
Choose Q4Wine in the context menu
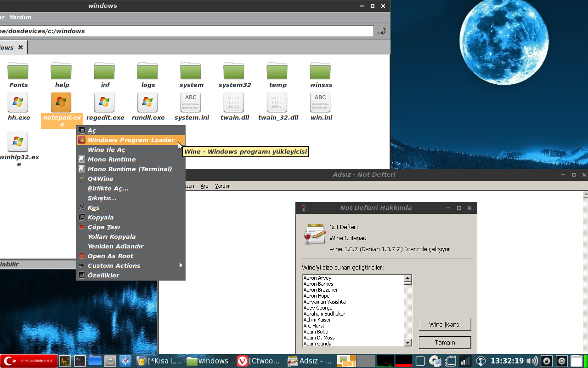coord(131,178)
